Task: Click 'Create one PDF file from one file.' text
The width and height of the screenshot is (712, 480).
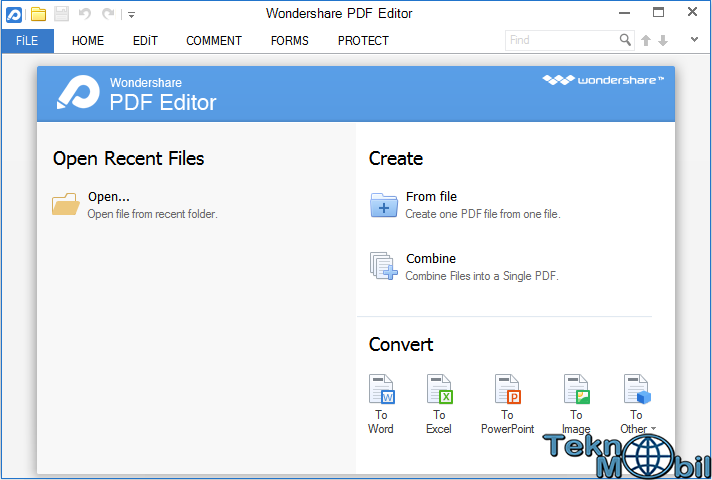Action: click(x=483, y=214)
